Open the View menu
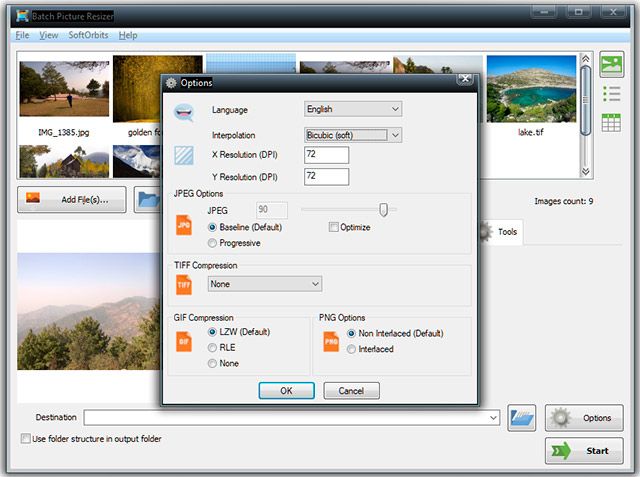 (x=48, y=35)
